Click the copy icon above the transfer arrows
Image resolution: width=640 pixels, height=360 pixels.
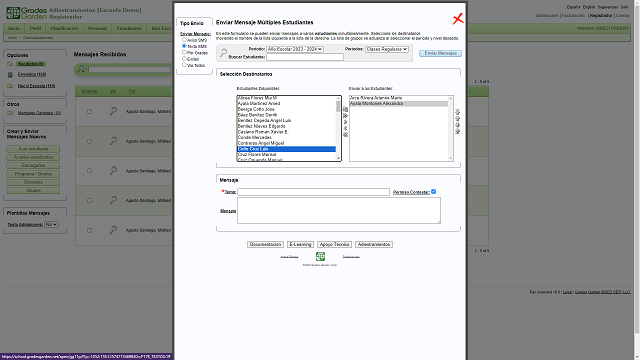point(345,109)
